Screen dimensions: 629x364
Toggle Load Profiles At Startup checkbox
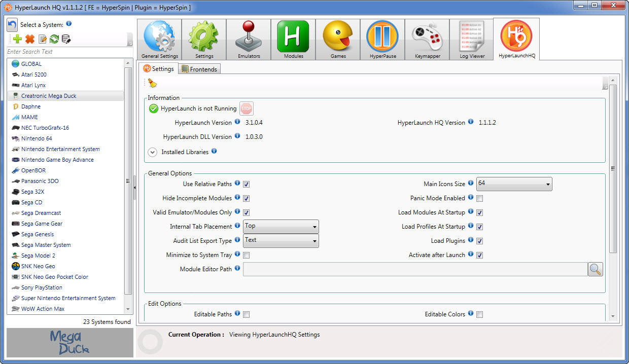tap(480, 227)
